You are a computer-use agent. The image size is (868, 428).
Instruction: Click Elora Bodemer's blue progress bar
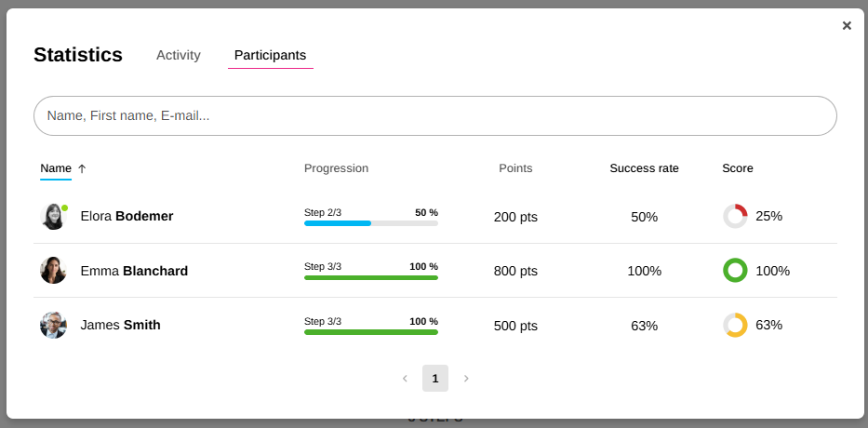coord(338,223)
